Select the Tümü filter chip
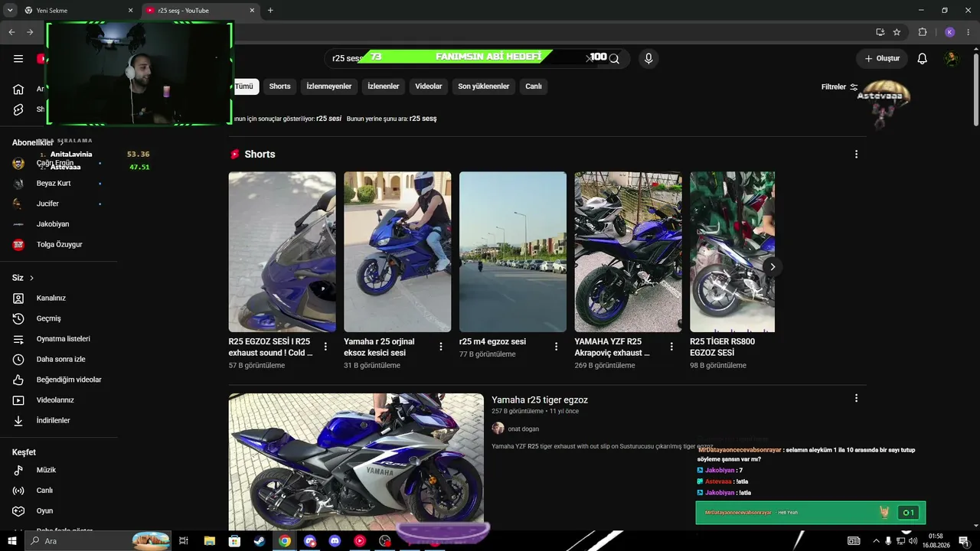Screen dimensions: 980x551 pyautogui.click(x=244, y=86)
